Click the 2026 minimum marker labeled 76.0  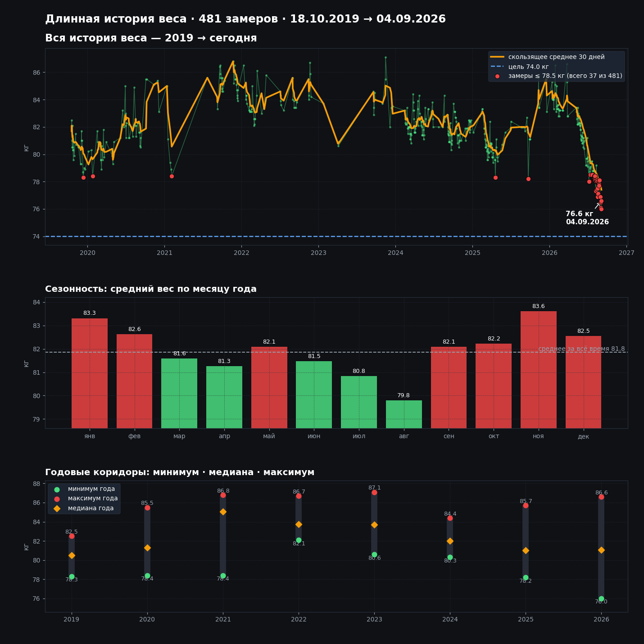pos(601,599)
